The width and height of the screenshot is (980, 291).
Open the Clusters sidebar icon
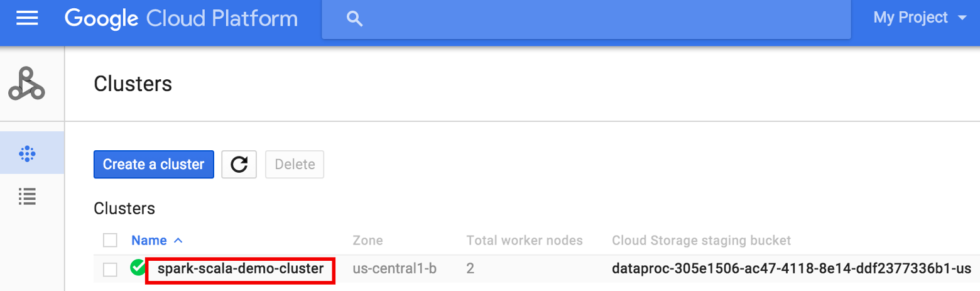pos(27,153)
